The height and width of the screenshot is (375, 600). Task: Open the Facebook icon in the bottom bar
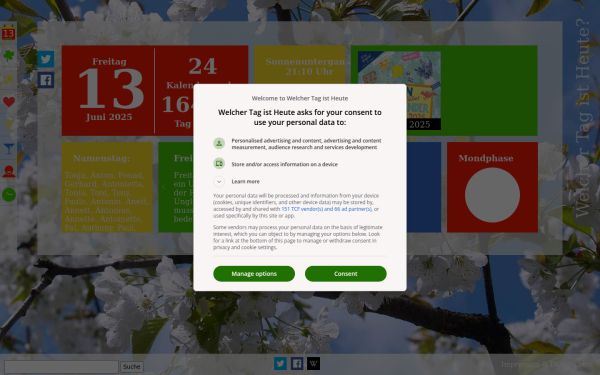point(297,364)
